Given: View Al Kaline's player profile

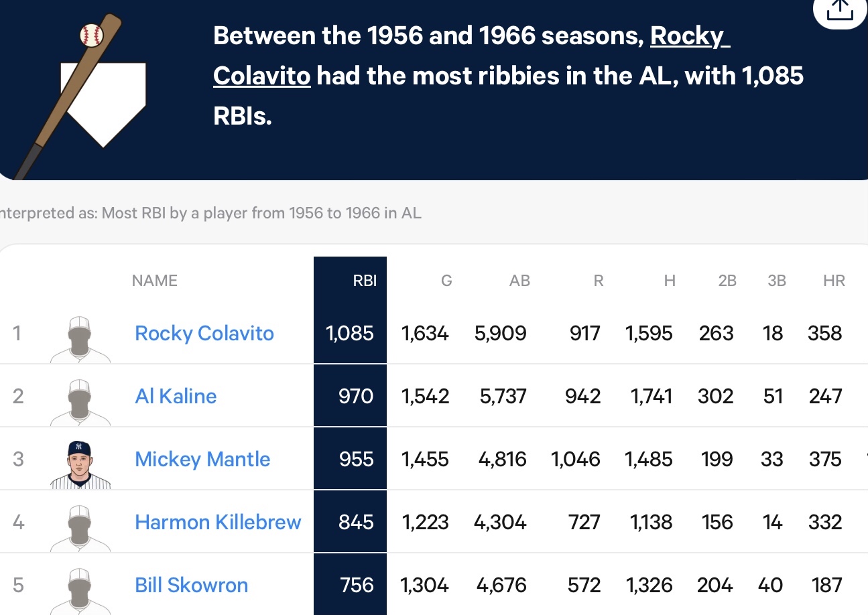Looking at the screenshot, I should tap(176, 396).
